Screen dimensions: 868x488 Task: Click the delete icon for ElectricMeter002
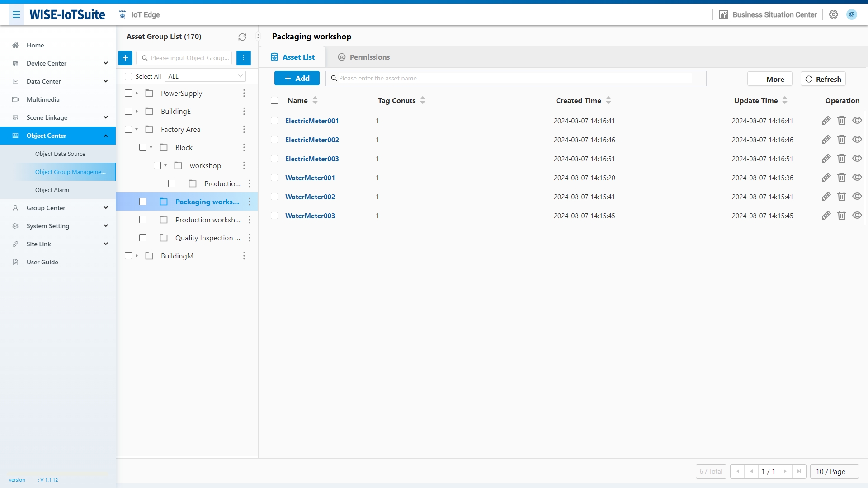point(841,140)
